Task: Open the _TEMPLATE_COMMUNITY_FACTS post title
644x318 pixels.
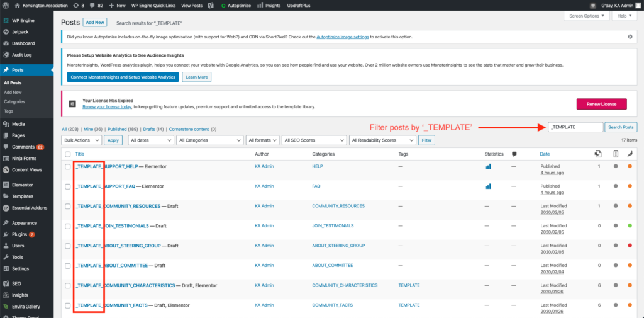Action: tap(111, 305)
